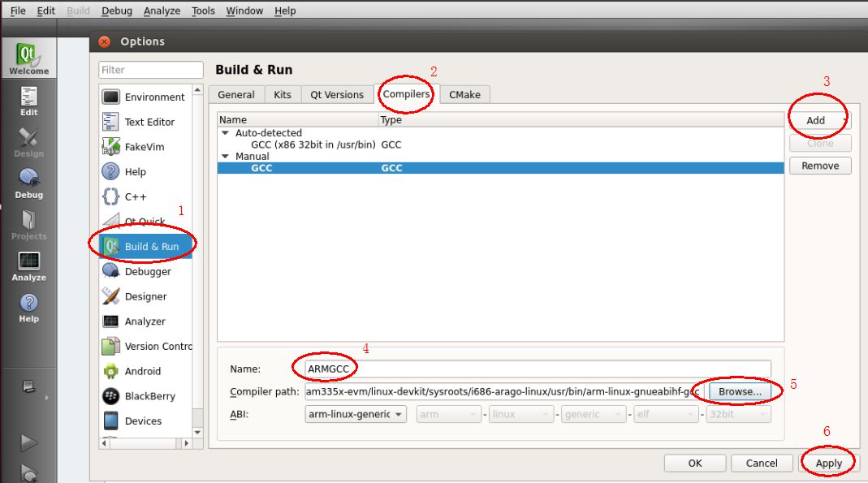This screenshot has width=868, height=483.
Task: Open the Text Editor options category
Action: 145,122
